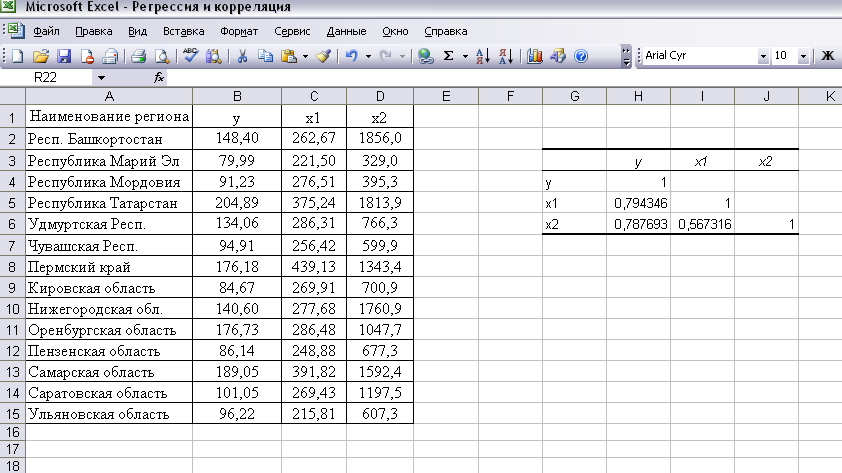Paste from clipboard icon
This screenshot has width=842, height=473.
point(289,56)
